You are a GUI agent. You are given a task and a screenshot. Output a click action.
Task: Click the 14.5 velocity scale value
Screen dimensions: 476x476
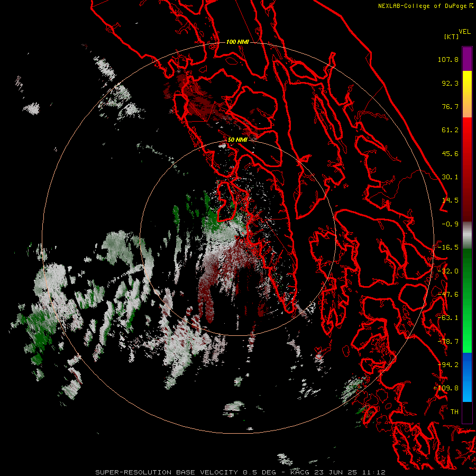point(450,200)
